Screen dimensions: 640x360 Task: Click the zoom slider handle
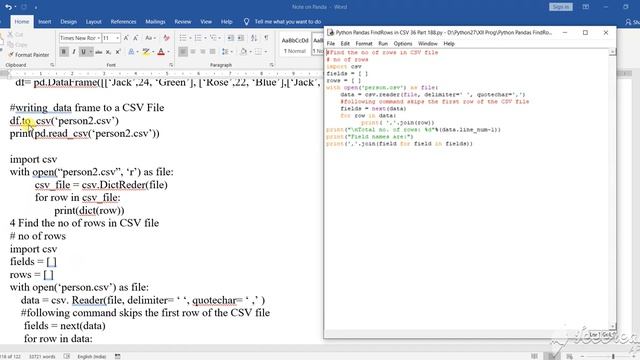[613, 356]
